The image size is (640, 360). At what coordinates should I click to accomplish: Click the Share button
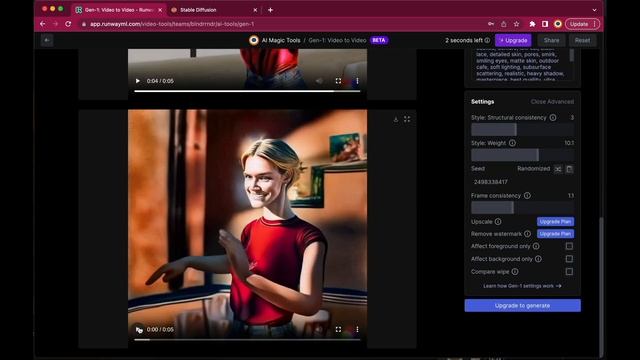pyautogui.click(x=551, y=40)
